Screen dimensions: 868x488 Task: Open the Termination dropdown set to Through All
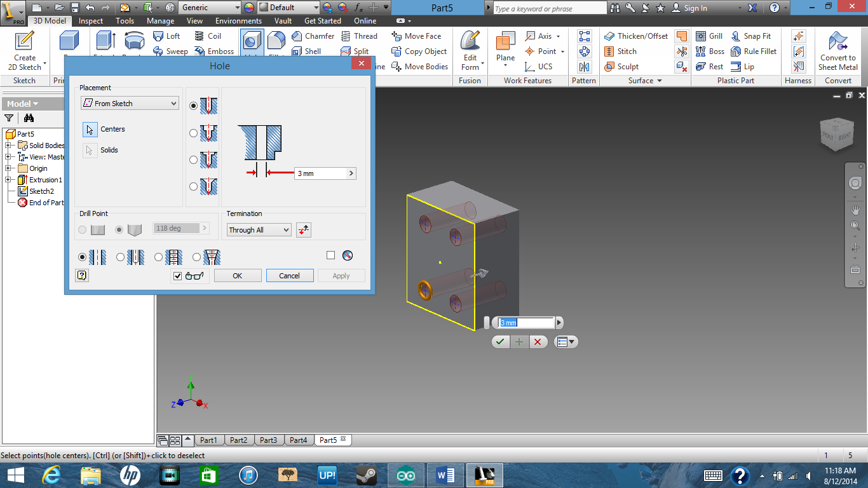(x=259, y=229)
